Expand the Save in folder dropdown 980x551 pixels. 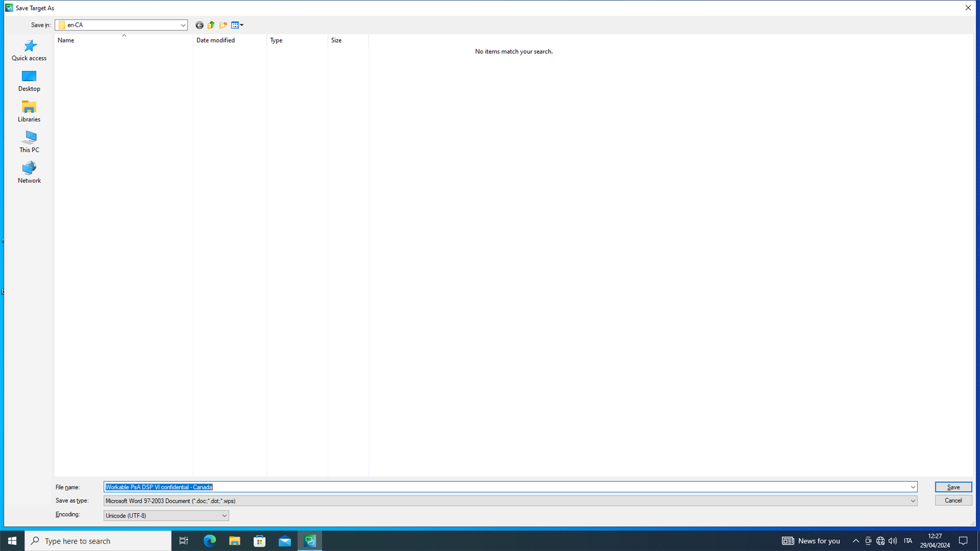point(183,25)
